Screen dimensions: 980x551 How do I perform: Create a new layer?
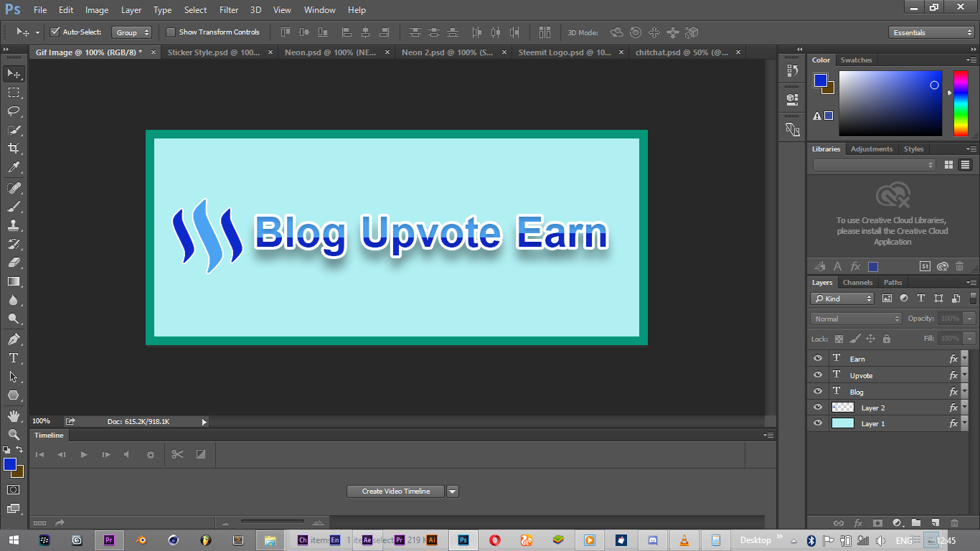click(935, 523)
